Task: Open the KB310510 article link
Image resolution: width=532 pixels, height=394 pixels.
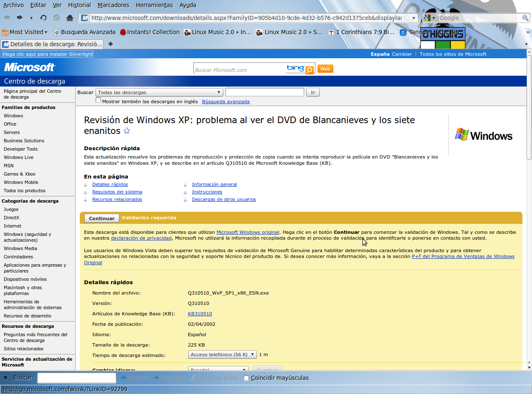Action: (x=200, y=314)
